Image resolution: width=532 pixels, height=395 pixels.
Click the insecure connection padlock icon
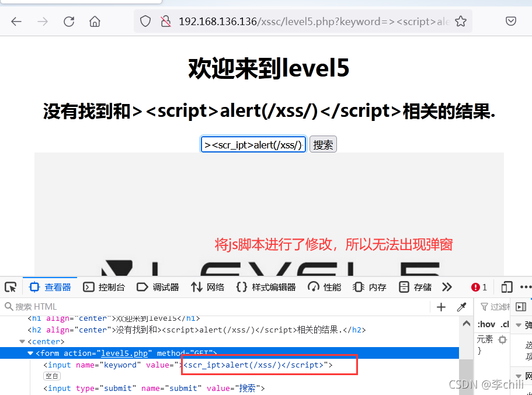click(166, 22)
